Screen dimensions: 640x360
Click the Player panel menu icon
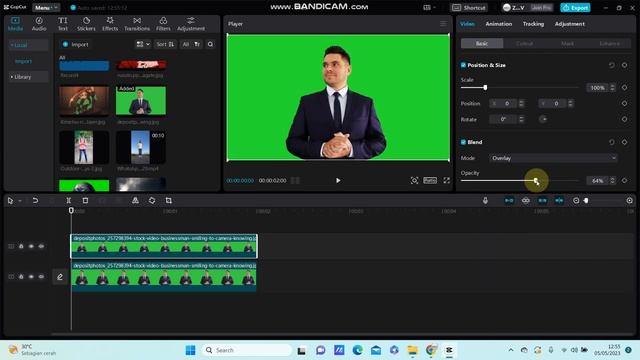[x=443, y=24]
